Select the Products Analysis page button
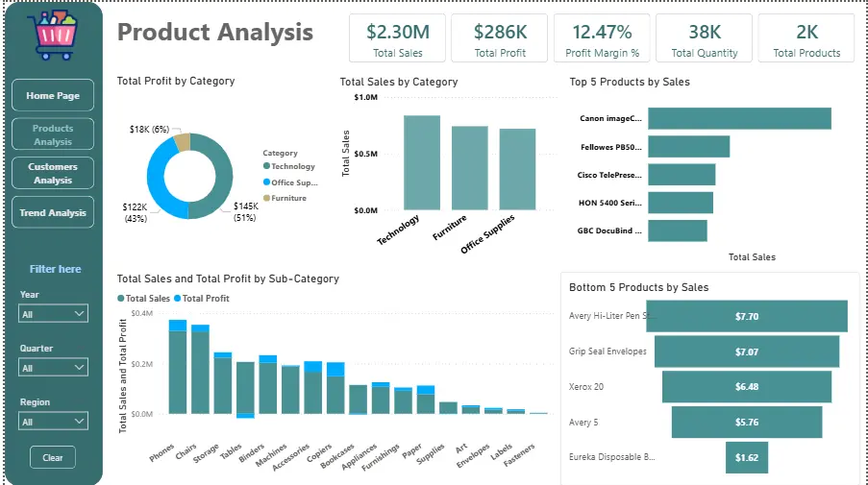This screenshot has height=485, width=868. pyautogui.click(x=53, y=134)
